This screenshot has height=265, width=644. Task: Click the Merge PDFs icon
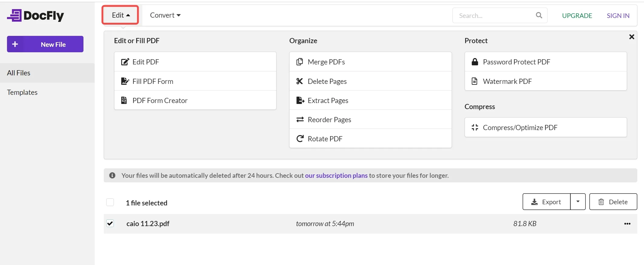coord(300,62)
